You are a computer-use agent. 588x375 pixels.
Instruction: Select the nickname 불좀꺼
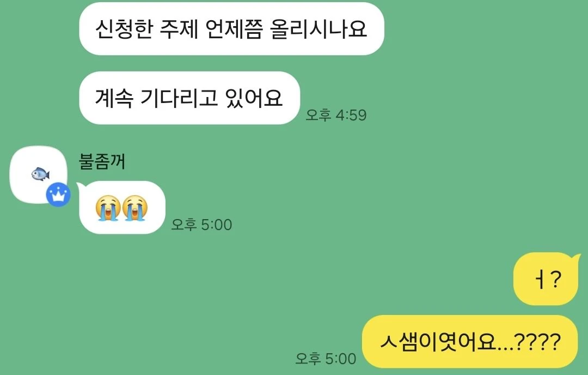coord(102,162)
